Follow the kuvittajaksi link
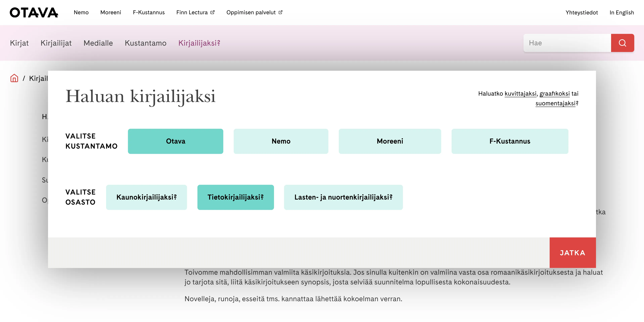The height and width of the screenshot is (322, 644). tap(520, 94)
